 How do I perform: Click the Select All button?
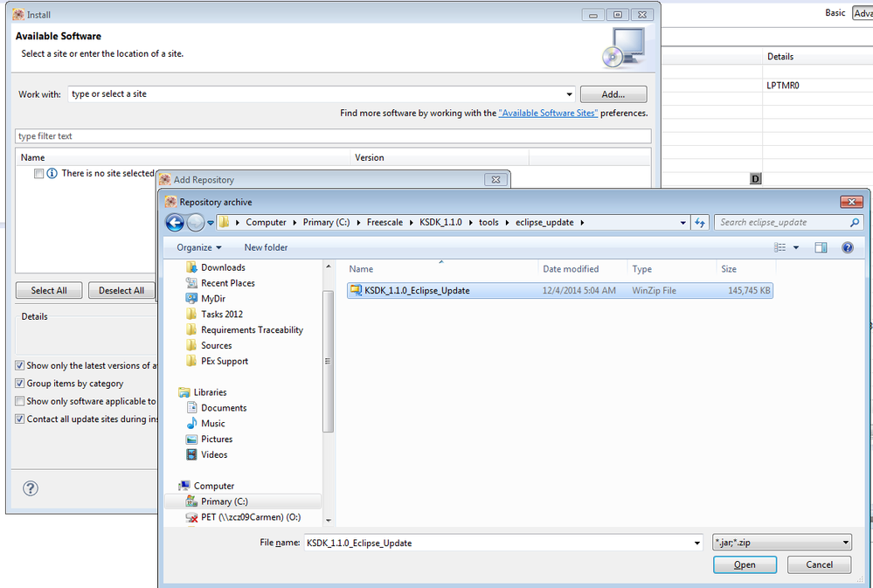coord(49,290)
